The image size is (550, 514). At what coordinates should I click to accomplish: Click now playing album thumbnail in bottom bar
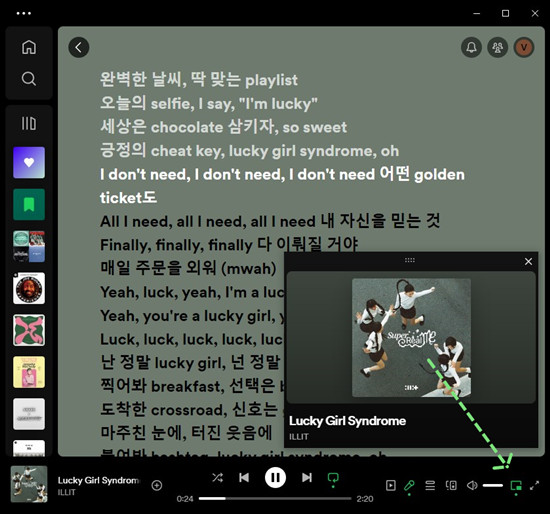(x=29, y=484)
